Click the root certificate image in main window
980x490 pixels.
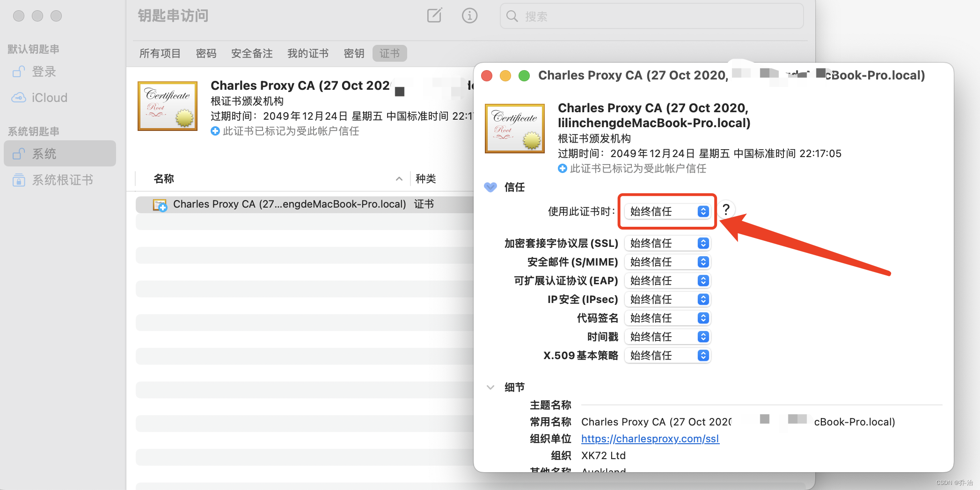pos(168,106)
